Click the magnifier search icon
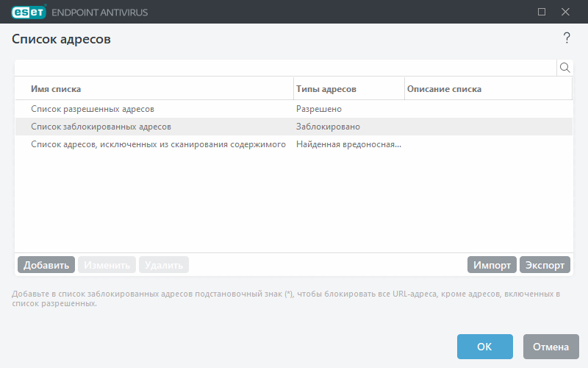This screenshot has width=588, height=368. [x=565, y=68]
